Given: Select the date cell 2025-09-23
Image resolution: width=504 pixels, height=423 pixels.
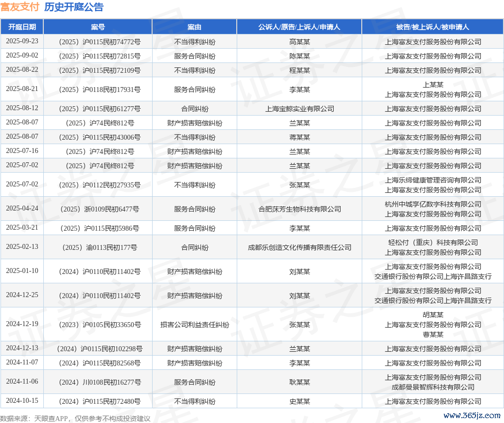Looking at the screenshot, I should tap(22, 41).
